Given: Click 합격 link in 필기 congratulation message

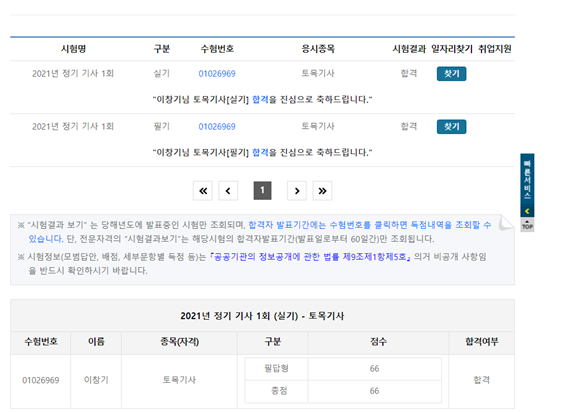Looking at the screenshot, I should (260, 152).
